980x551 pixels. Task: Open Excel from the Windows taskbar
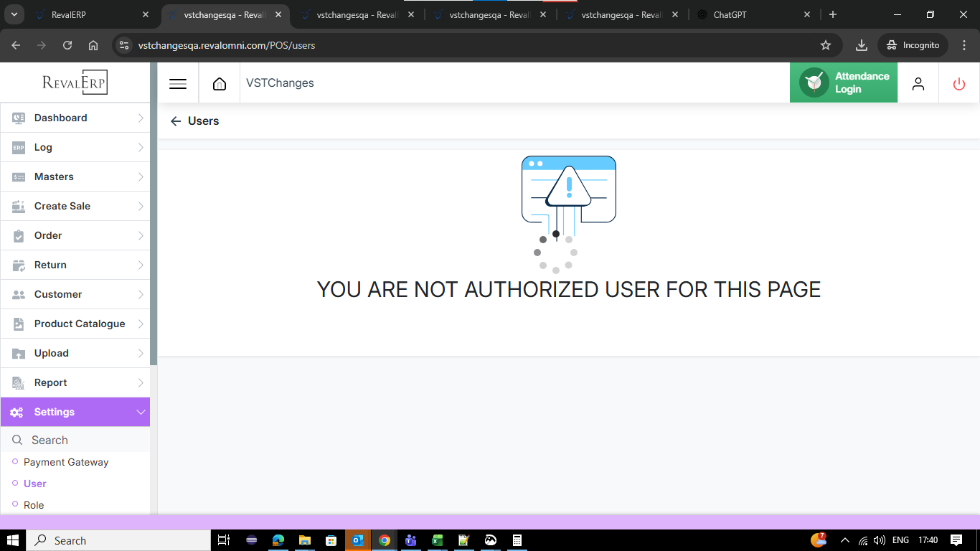(437, 540)
